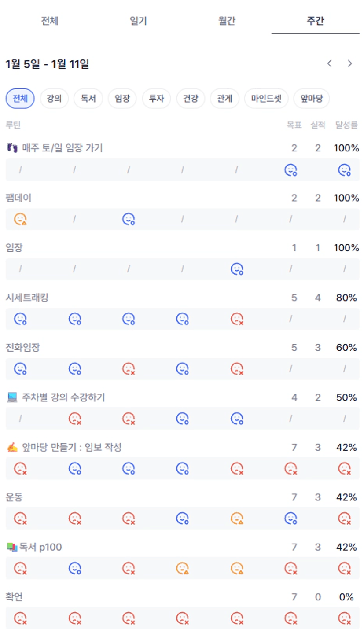The width and height of the screenshot is (364, 629).
Task: Click the books icon beside 독서 p100
Action: coord(12,548)
